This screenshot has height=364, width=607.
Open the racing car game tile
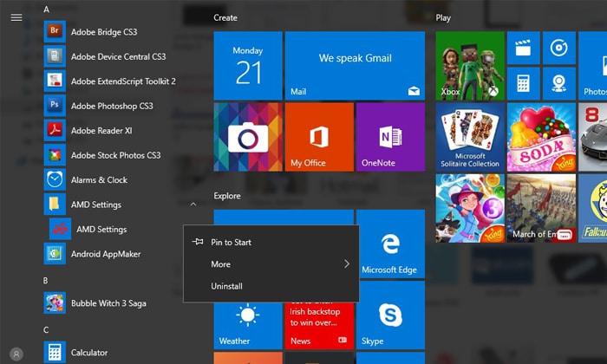[x=592, y=137]
